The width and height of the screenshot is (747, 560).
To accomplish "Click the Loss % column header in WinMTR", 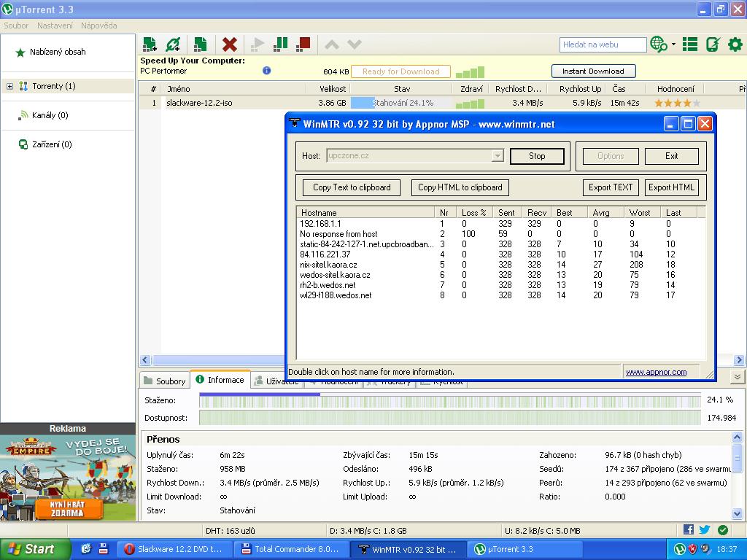I will point(474,212).
